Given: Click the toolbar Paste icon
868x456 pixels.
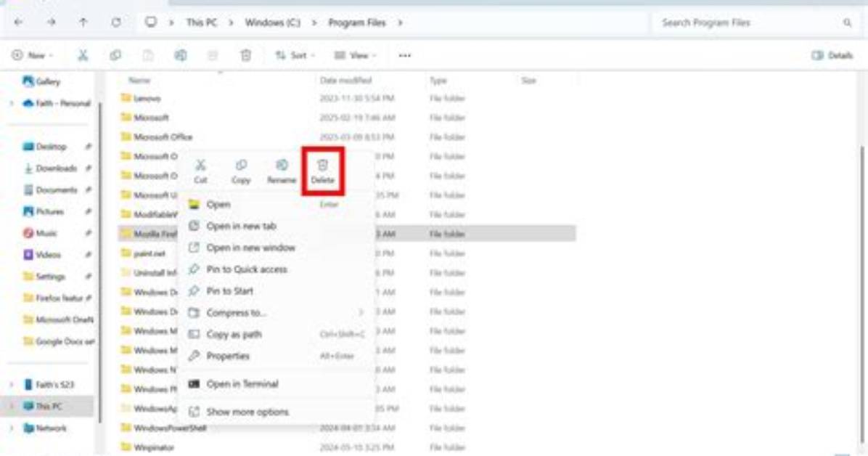Looking at the screenshot, I should point(148,55).
